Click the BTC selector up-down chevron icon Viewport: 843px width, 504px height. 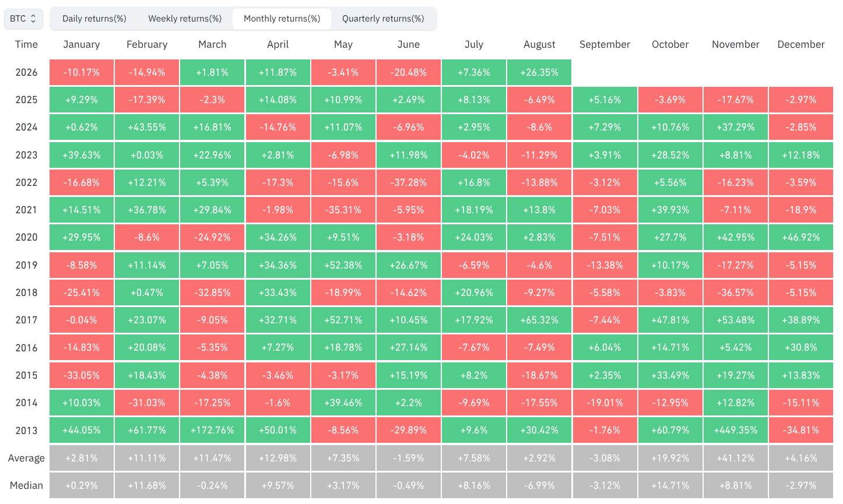[33, 19]
